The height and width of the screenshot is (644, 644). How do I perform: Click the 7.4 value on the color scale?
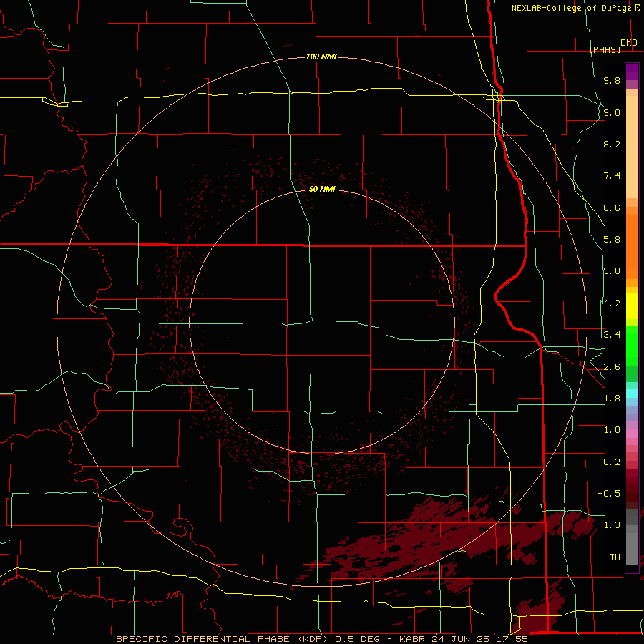click(x=612, y=176)
